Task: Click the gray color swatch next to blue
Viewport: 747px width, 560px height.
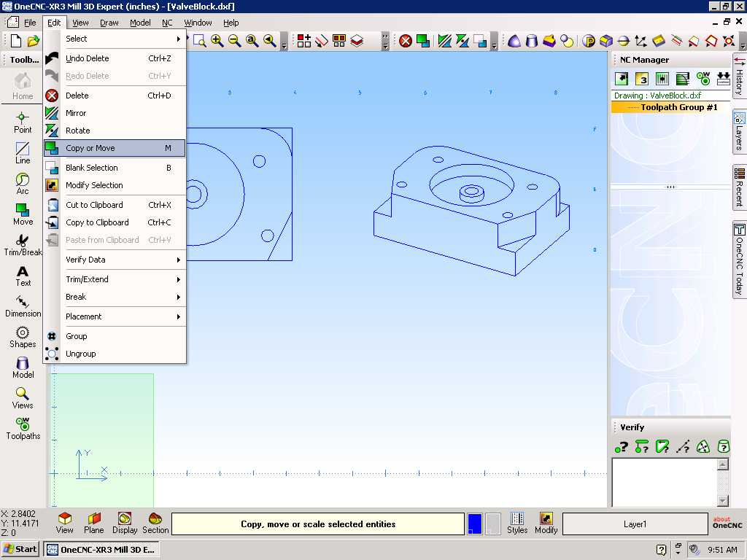Action: [x=492, y=524]
